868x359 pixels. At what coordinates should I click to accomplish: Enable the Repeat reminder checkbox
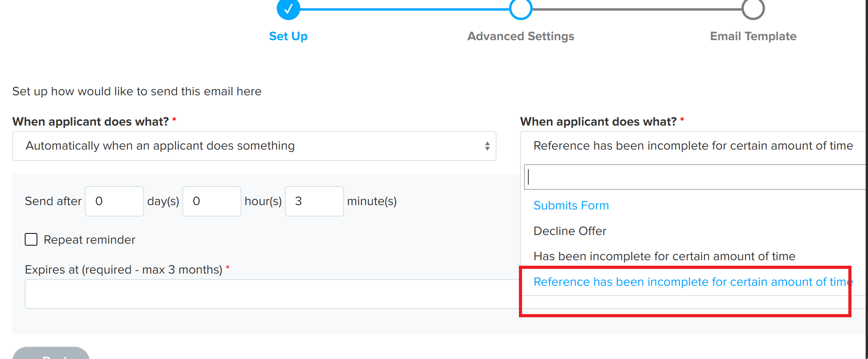click(x=31, y=239)
